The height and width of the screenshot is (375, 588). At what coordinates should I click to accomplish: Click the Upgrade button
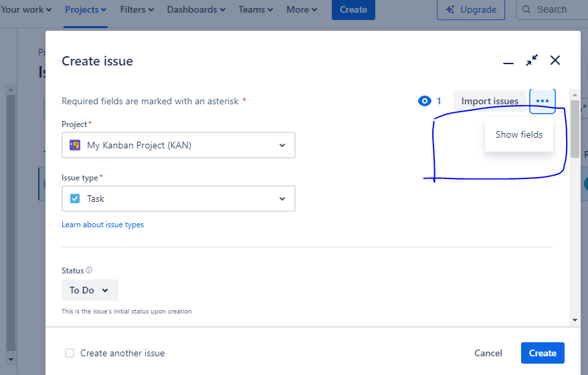[x=471, y=9]
